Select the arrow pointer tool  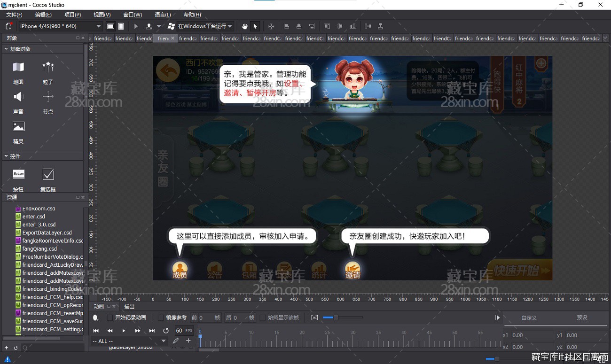(255, 26)
